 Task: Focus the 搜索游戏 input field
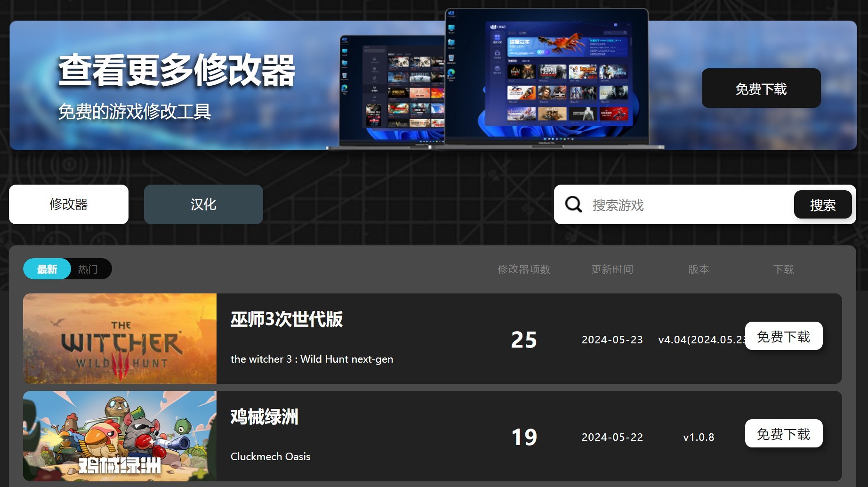click(x=687, y=205)
